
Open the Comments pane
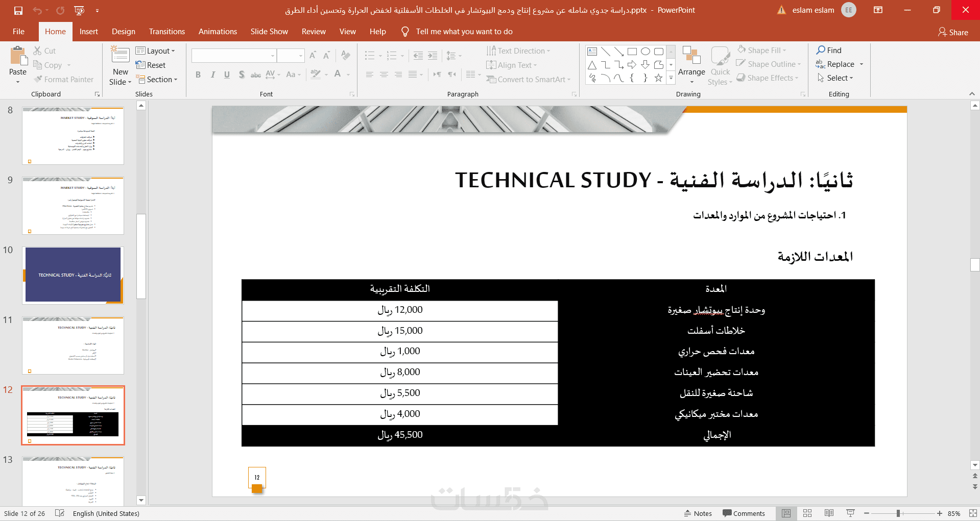[x=744, y=513]
